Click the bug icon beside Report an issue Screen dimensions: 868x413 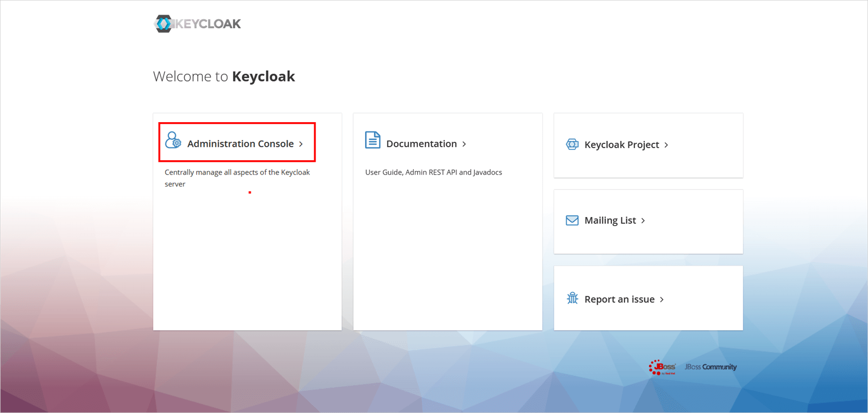572,299
